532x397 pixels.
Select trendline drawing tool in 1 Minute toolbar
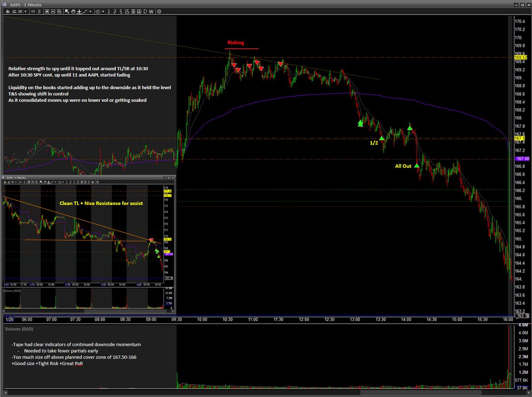(x=85, y=12)
